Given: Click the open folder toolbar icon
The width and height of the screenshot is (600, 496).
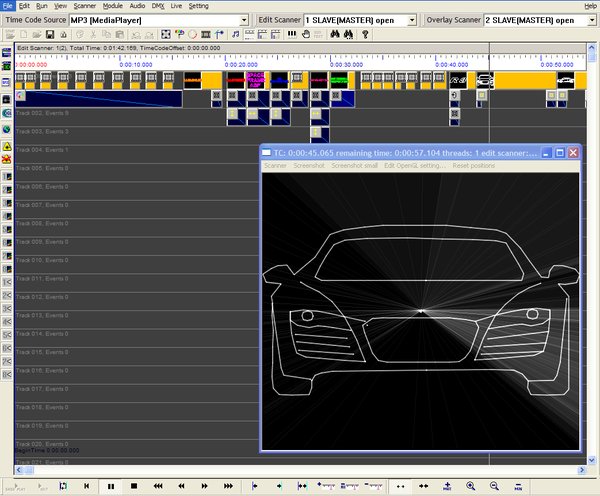Looking at the screenshot, I should [x=37, y=34].
